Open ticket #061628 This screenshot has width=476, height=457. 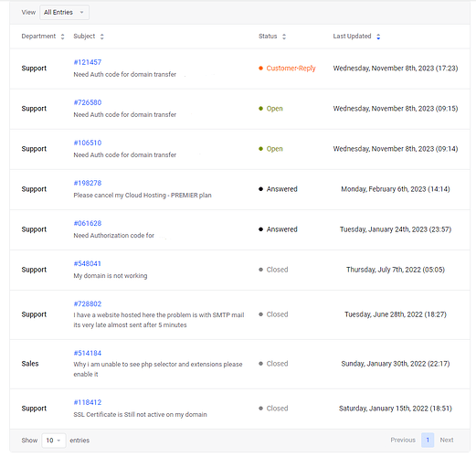coord(88,223)
